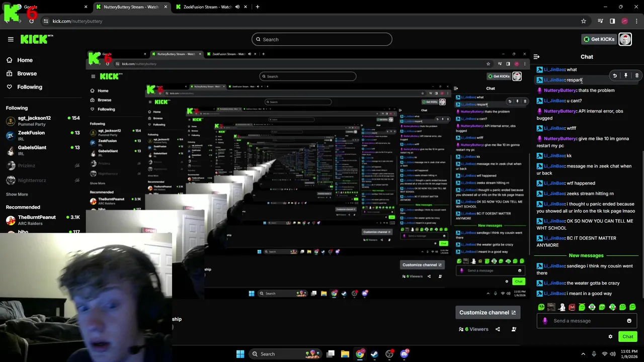Focus the Kick search field
This screenshot has width=644, height=362.
coord(322,39)
